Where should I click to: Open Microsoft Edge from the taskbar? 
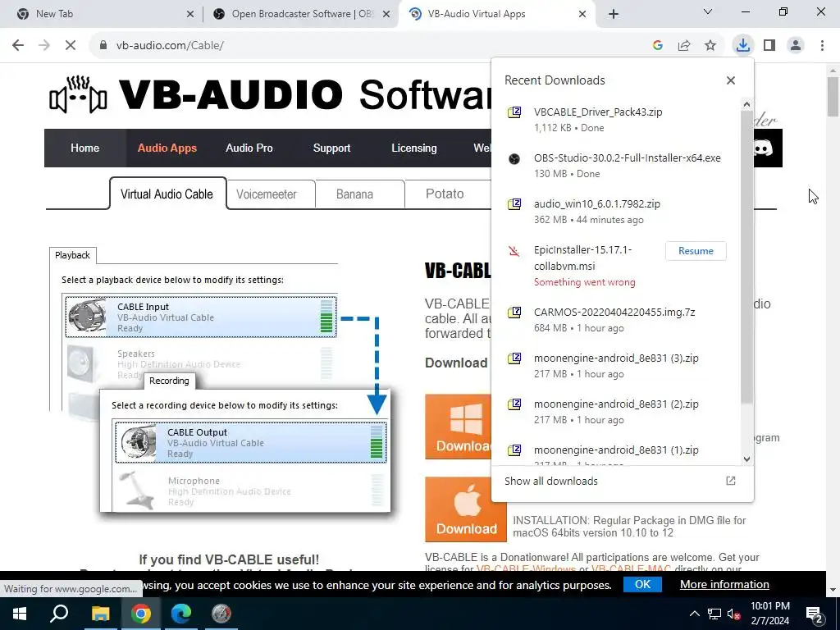tap(181, 614)
